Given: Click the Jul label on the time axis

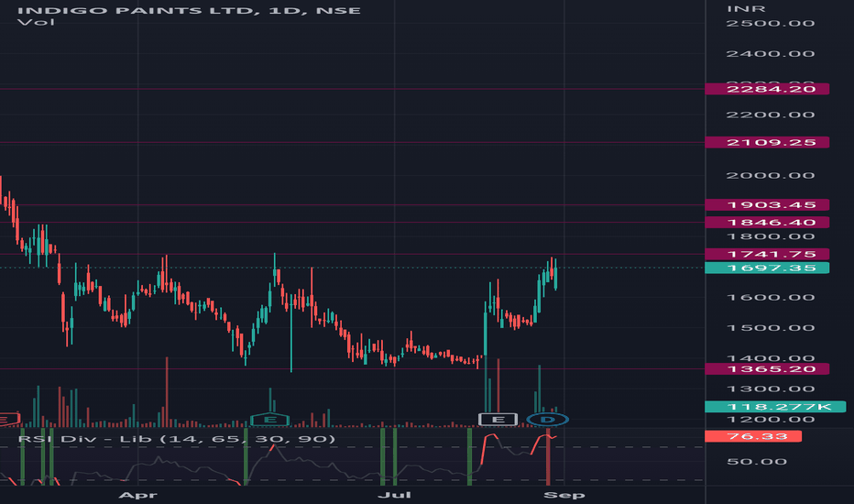Looking at the screenshot, I should [394, 495].
